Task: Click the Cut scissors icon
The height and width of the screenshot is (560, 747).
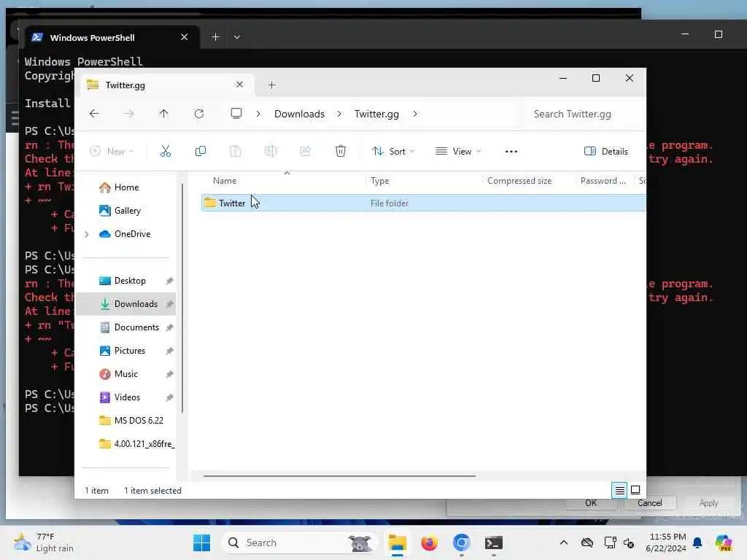Action: [x=166, y=152]
